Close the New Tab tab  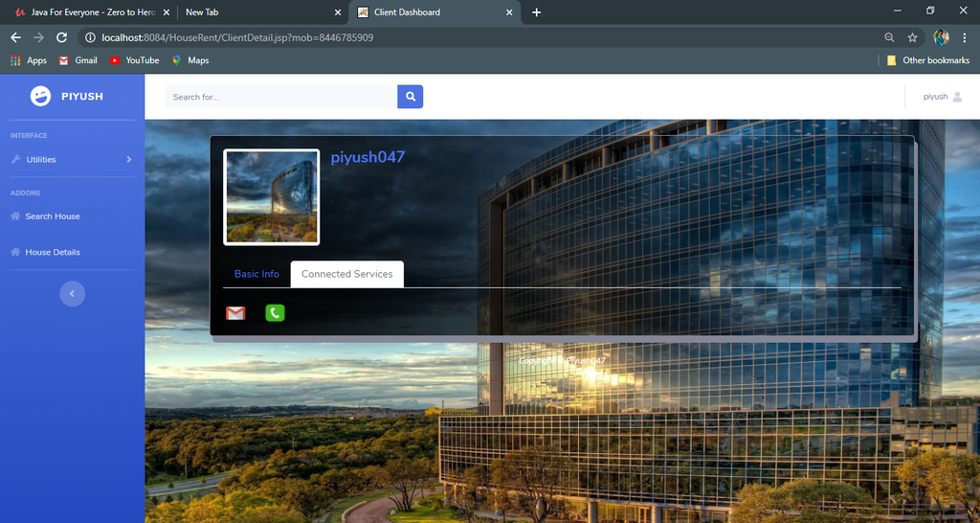(x=338, y=12)
